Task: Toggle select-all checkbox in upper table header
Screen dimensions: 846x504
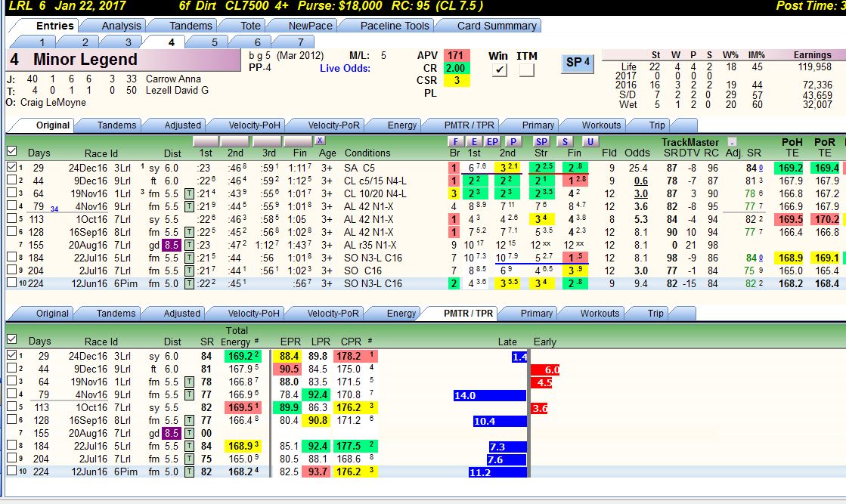Action: pyautogui.click(x=11, y=151)
